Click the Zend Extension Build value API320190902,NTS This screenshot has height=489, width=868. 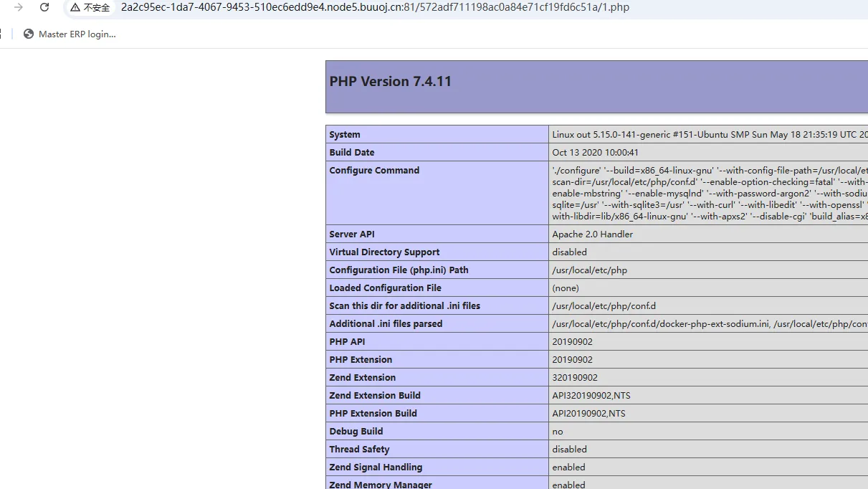(x=591, y=396)
